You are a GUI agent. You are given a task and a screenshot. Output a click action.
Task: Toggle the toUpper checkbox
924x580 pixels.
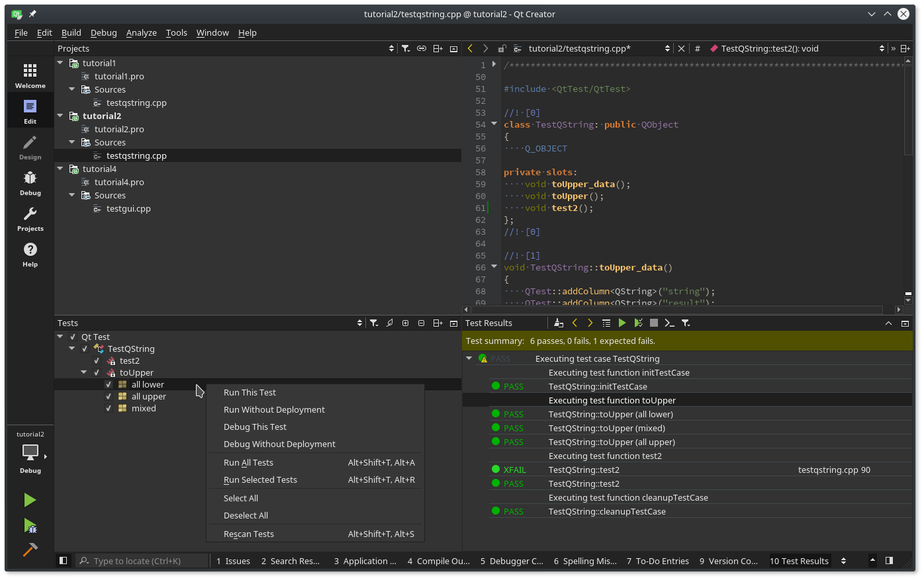point(97,373)
